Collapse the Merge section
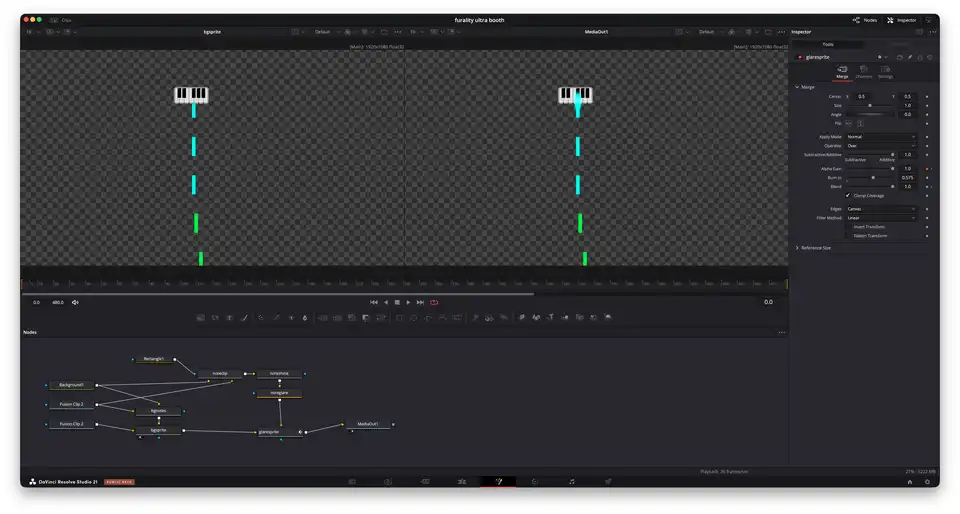960x514 pixels. click(797, 87)
